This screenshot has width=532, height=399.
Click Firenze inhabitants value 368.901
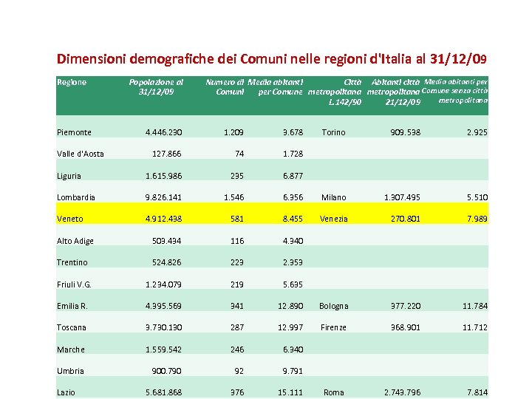click(x=405, y=328)
